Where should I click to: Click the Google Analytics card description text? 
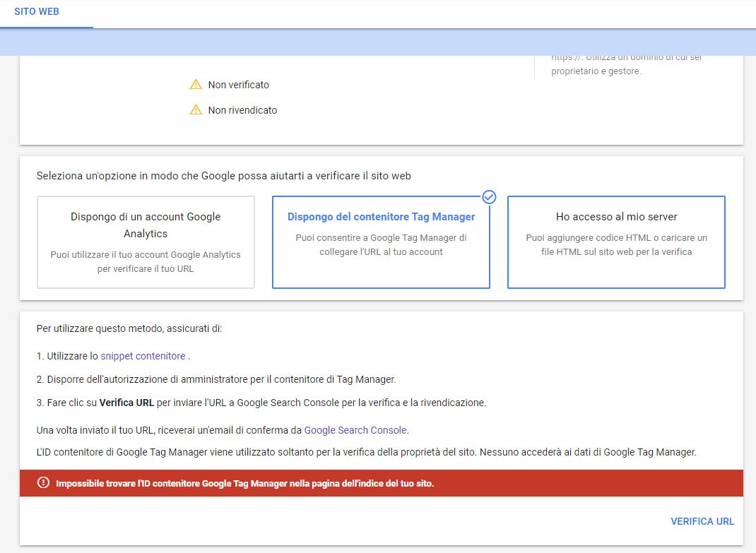(x=146, y=261)
